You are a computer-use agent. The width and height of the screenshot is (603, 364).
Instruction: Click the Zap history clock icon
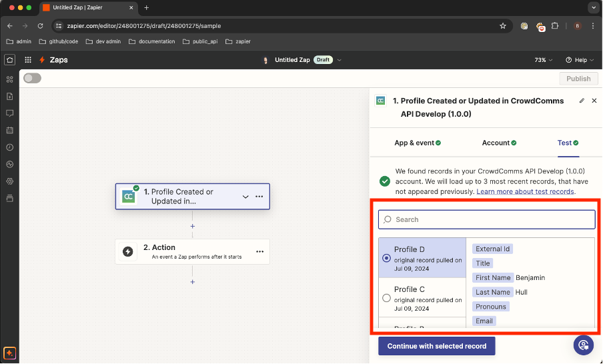pos(9,147)
